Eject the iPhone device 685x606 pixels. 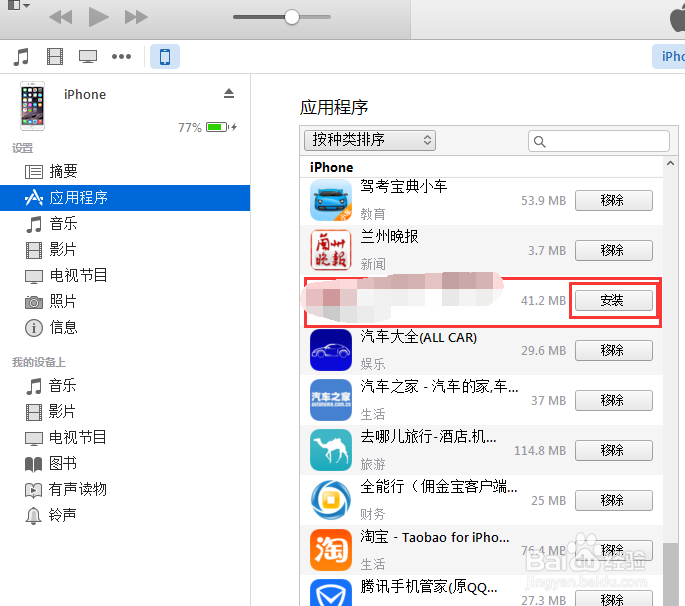pyautogui.click(x=229, y=93)
